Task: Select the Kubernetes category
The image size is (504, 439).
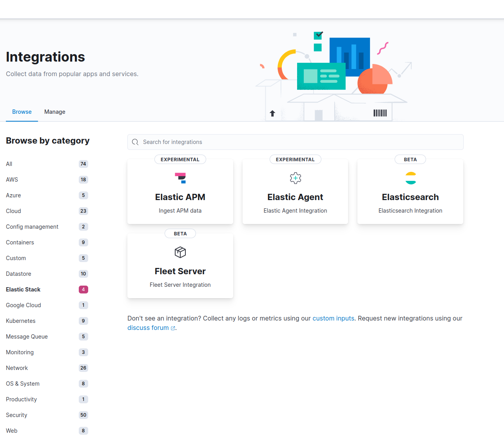Action: [x=47, y=321]
